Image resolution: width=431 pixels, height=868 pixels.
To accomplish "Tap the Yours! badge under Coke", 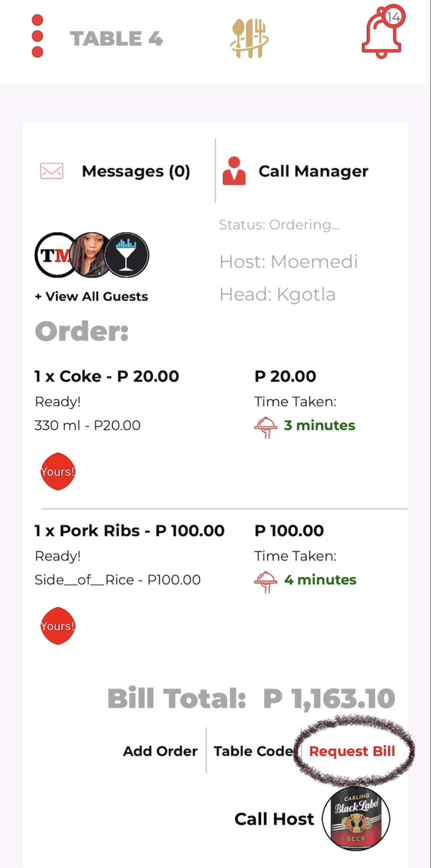I will click(x=58, y=471).
